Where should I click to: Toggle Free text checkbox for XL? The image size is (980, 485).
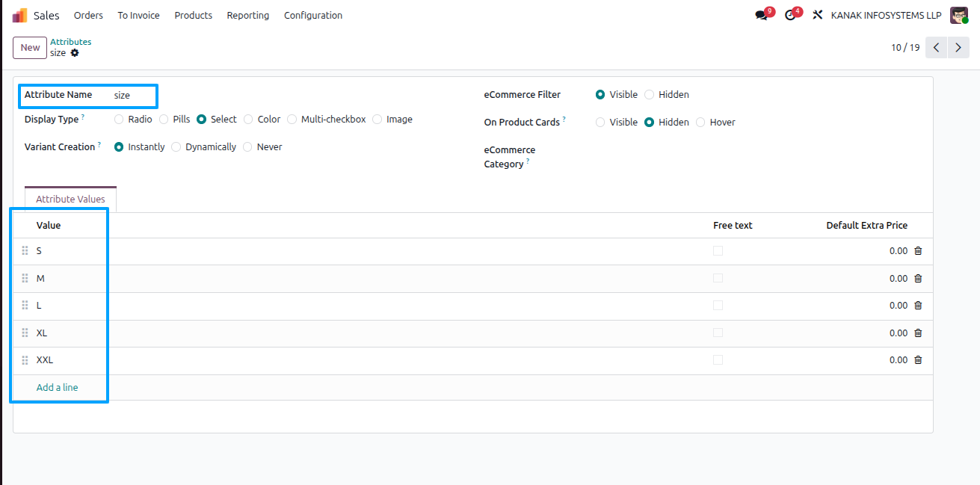click(718, 333)
